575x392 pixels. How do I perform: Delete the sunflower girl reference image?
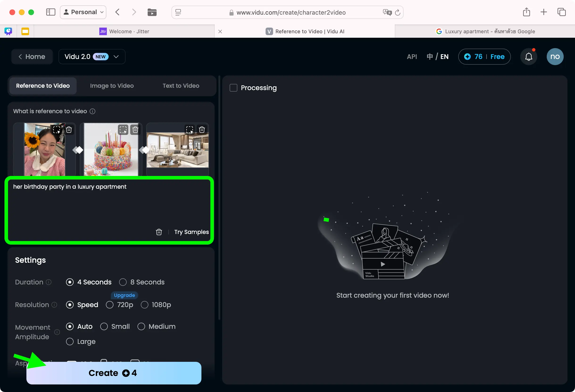tap(69, 130)
